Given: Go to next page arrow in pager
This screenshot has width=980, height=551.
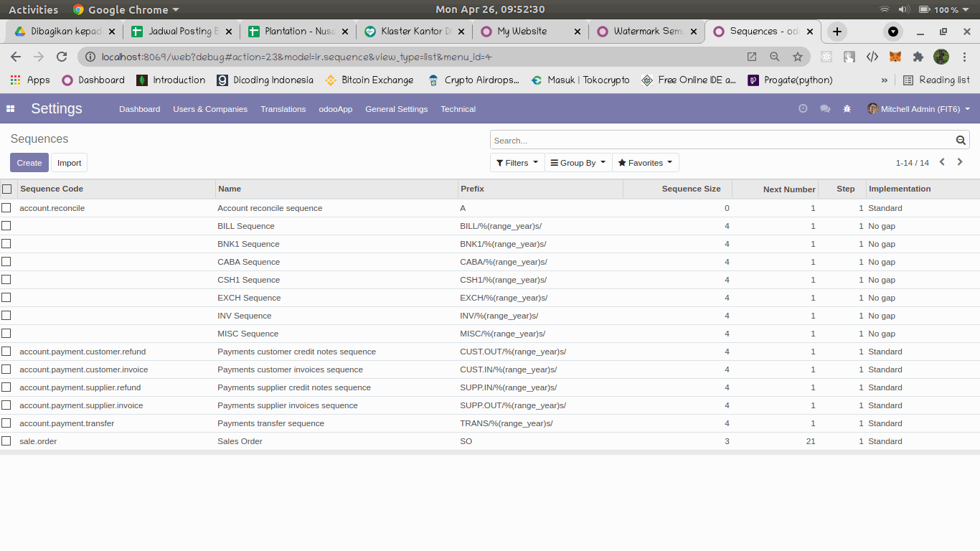Looking at the screenshot, I should point(960,162).
